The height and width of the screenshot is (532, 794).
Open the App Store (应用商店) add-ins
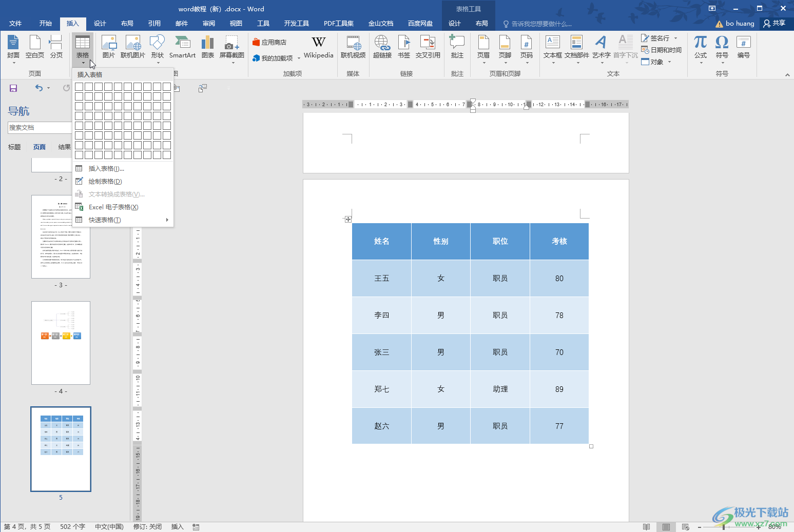[x=269, y=42]
